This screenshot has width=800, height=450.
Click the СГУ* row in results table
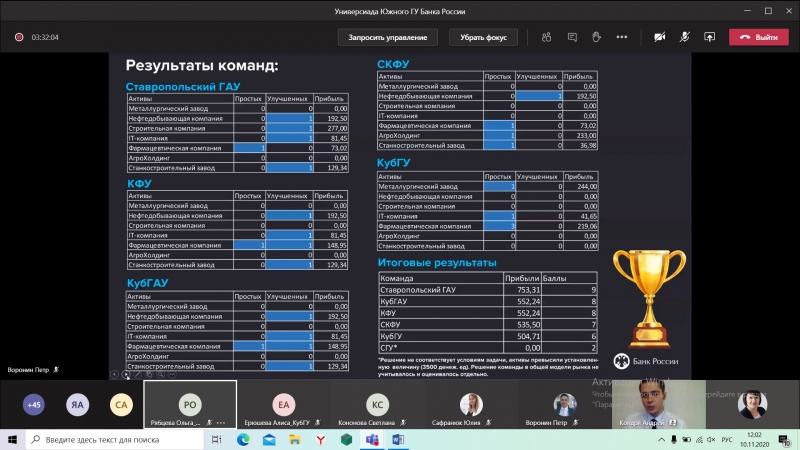click(488, 348)
